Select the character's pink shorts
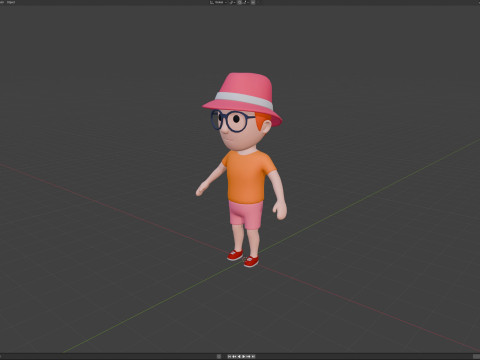Viewport: 480px width, 360px height. pos(246,215)
